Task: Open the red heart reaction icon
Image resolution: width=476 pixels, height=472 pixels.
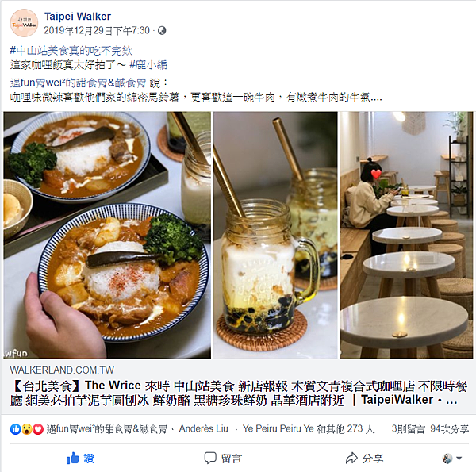Action: point(38,429)
